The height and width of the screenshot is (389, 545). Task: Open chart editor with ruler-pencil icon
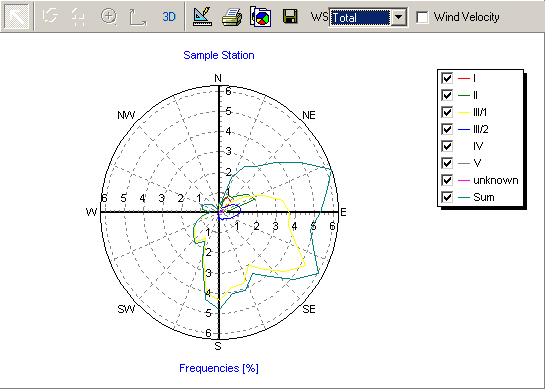(x=202, y=16)
